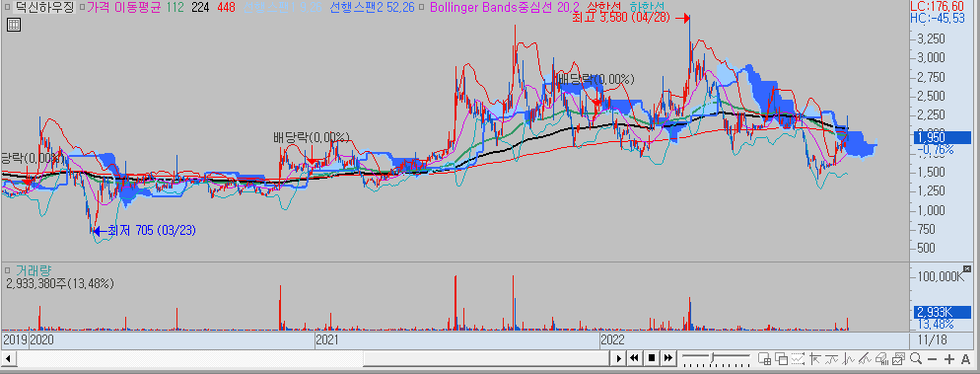This screenshot has width=980, height=374.
Task: Close the volume scale small x icon
Action: 967,269
